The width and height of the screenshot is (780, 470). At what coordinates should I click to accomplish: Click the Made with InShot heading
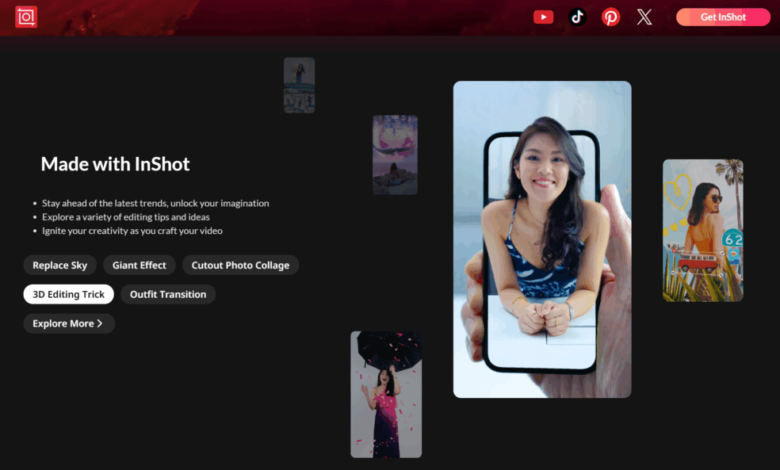point(115,164)
